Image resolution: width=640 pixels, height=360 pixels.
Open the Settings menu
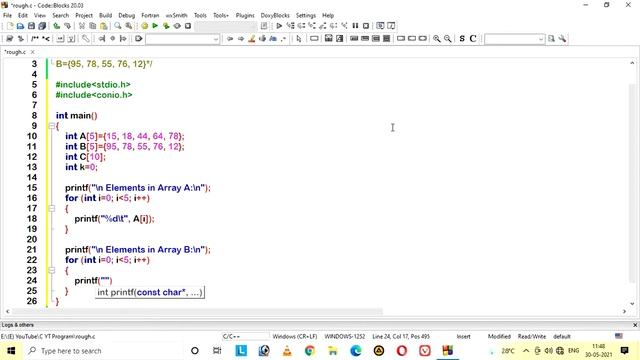pyautogui.click(x=306, y=15)
